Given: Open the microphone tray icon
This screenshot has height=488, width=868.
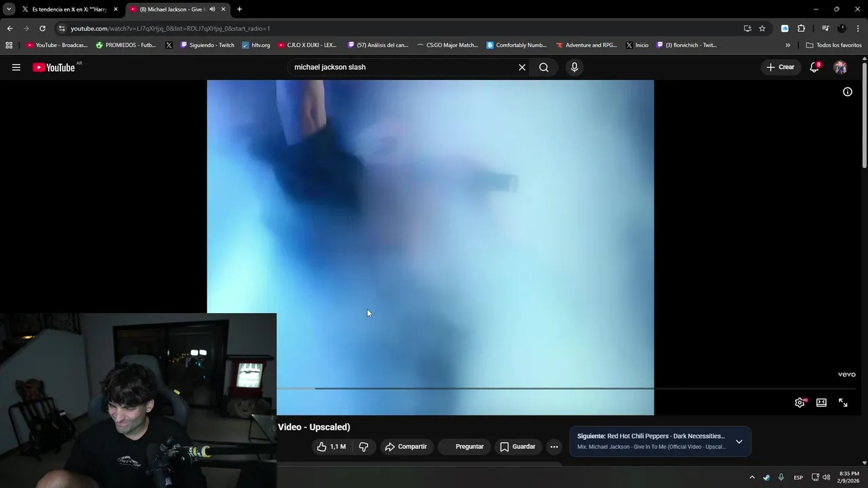Looking at the screenshot, I should [x=781, y=477].
